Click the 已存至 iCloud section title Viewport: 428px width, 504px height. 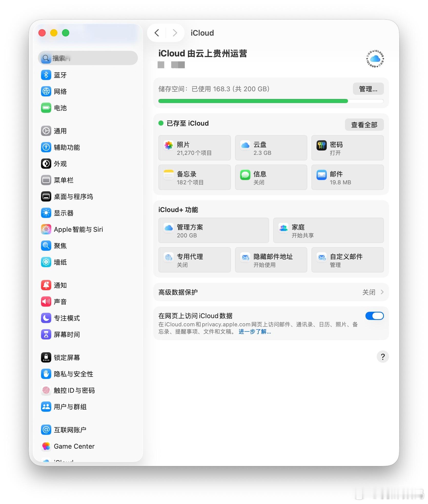[x=188, y=123]
